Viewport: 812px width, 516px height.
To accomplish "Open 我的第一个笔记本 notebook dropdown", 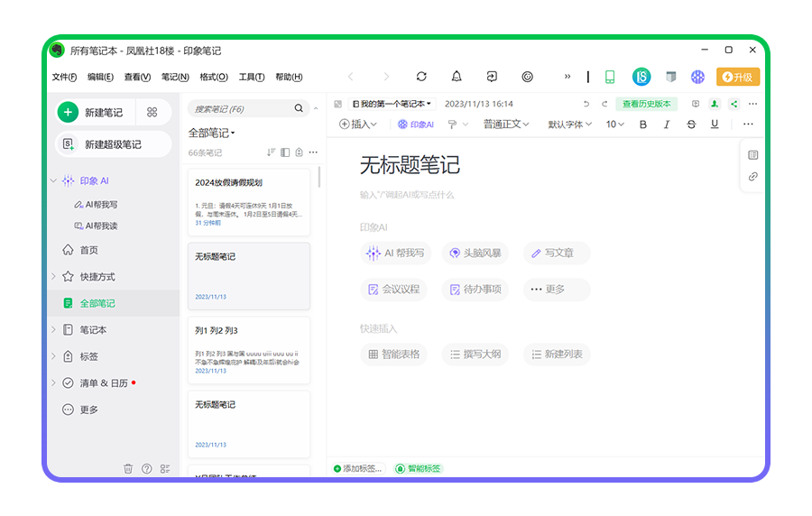I will tap(392, 104).
